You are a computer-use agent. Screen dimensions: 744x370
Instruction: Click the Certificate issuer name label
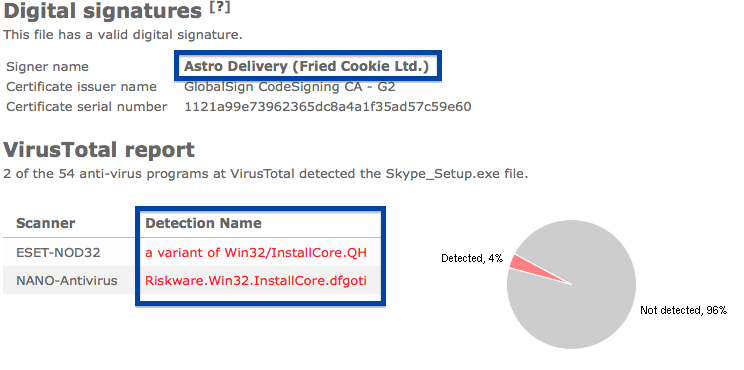click(x=81, y=87)
